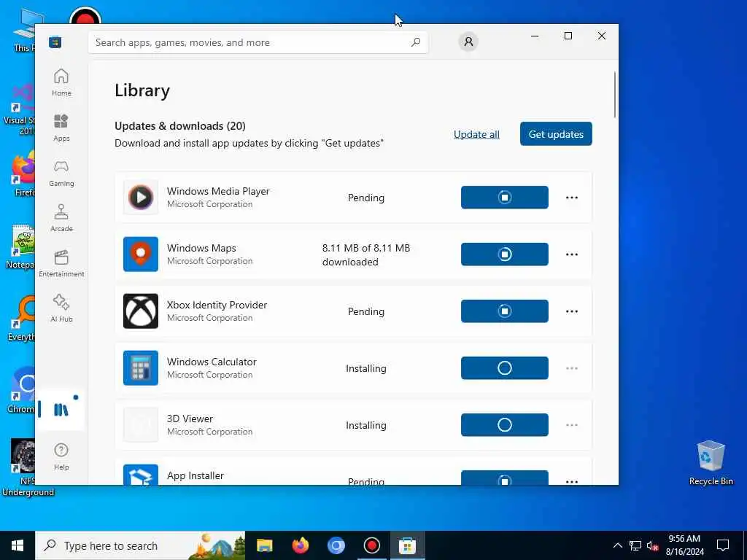Open the Windows Start menu

coord(18,545)
